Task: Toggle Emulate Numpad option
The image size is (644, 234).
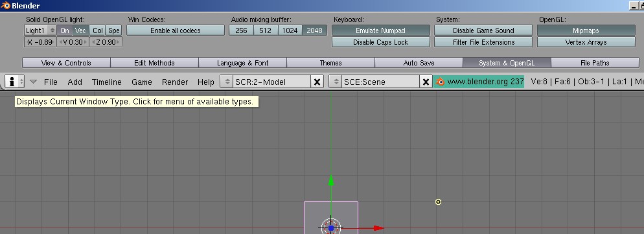Action: click(x=381, y=30)
